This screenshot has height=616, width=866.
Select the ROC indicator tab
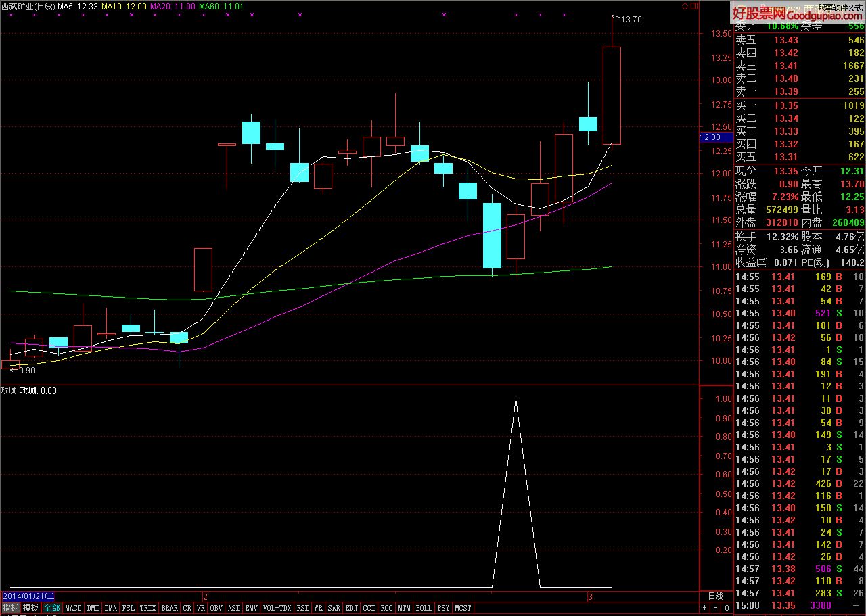[x=387, y=608]
